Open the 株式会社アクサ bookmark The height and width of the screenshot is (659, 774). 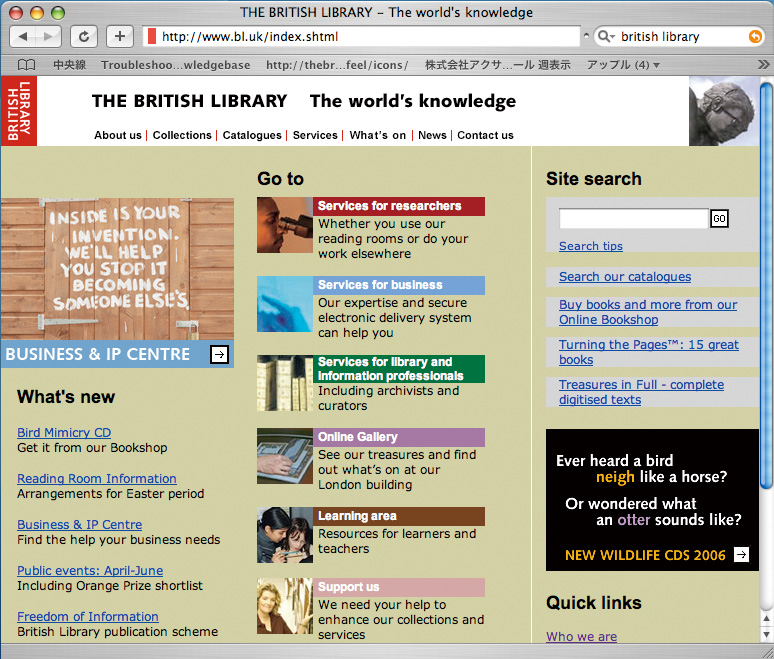pyautogui.click(x=498, y=65)
